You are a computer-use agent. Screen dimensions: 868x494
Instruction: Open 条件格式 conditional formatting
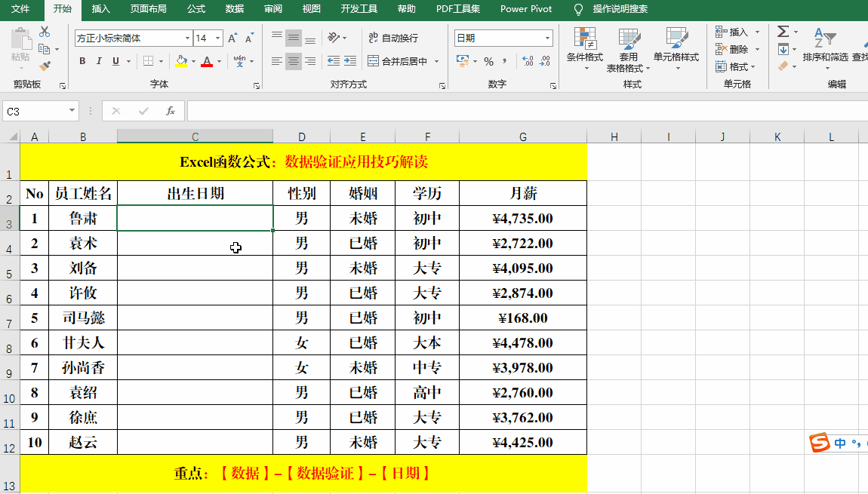point(584,50)
